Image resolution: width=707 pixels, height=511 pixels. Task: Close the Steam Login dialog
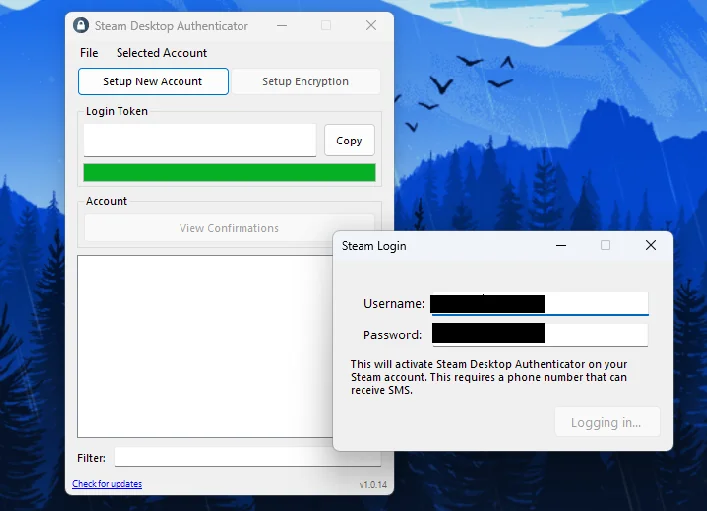[651, 245]
